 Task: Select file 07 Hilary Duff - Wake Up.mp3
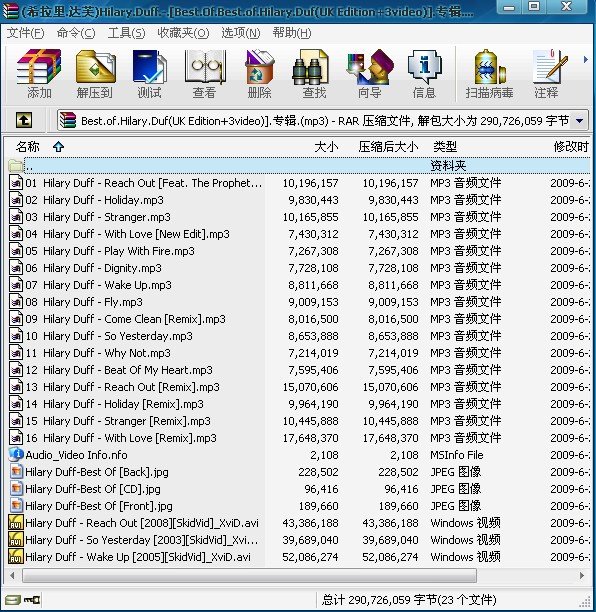tap(98, 285)
